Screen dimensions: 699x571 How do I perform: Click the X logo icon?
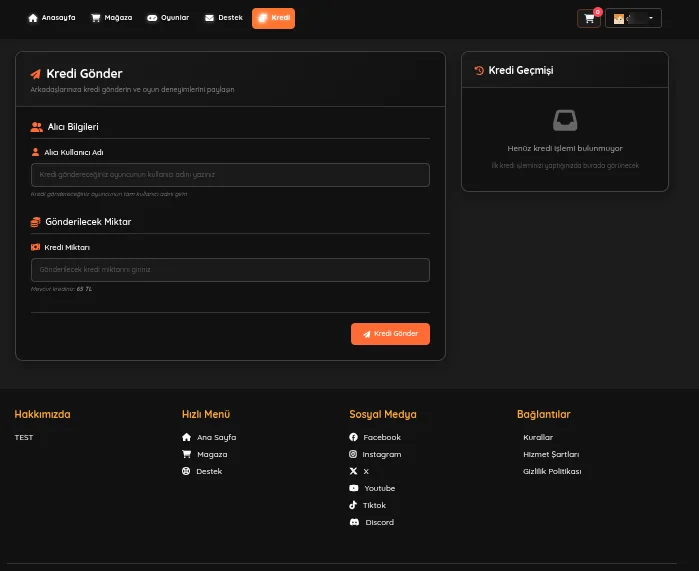click(x=354, y=471)
